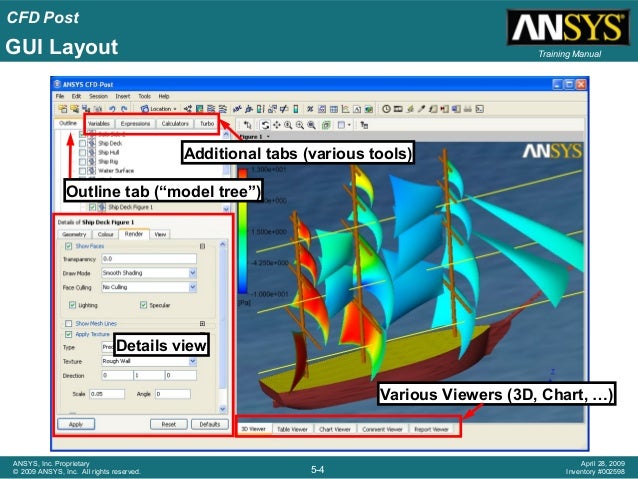Choose the Zoom tool in viewer toolbar

[288, 125]
